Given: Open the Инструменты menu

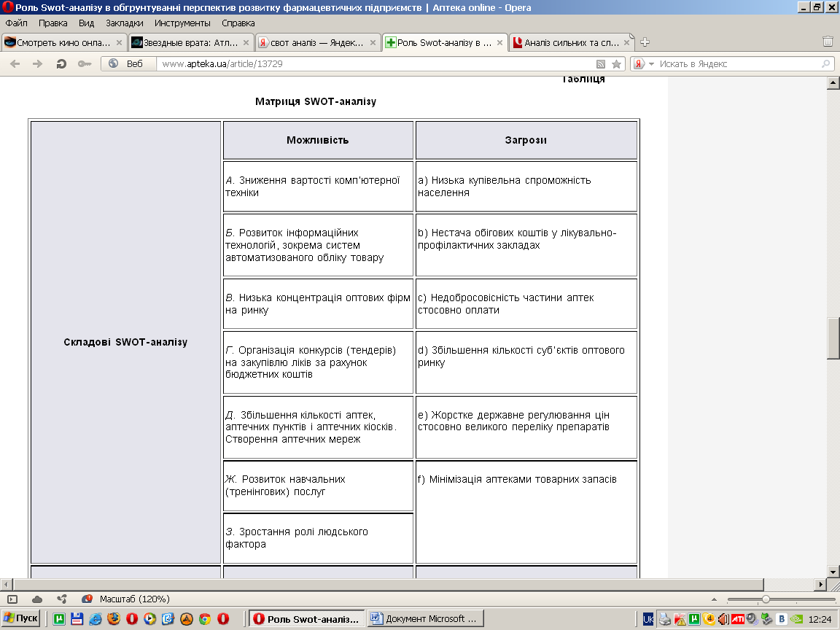Looking at the screenshot, I should [x=182, y=23].
